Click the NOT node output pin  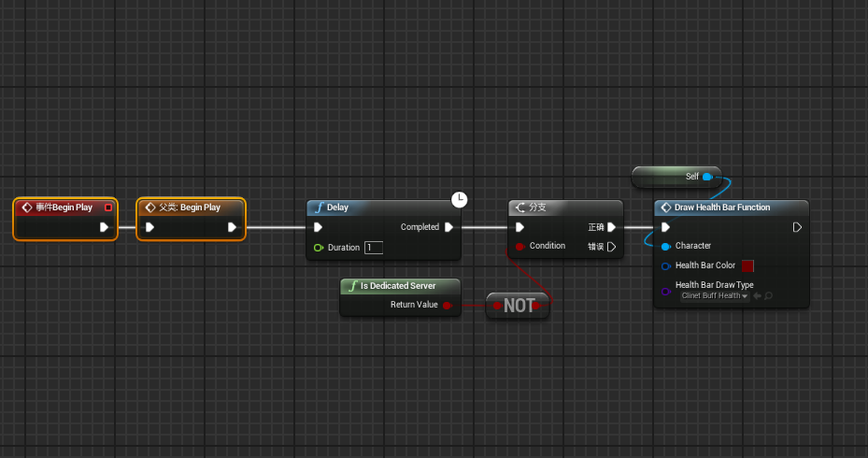tap(536, 305)
